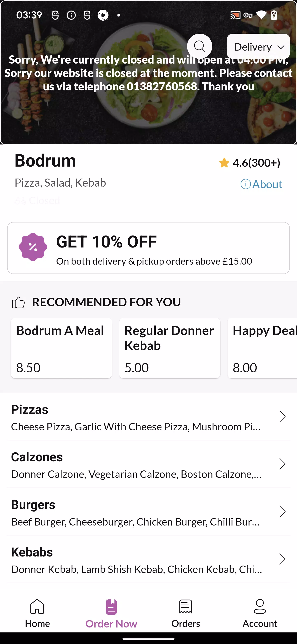The height and width of the screenshot is (644, 297).
Task: Select the Bodrum A Meal card
Action: pyautogui.click(x=61, y=348)
